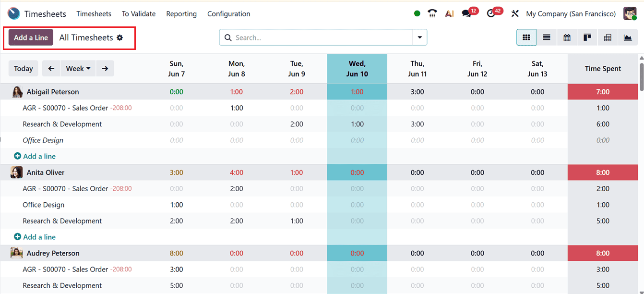Open the AI assistant icon
644x294 pixels.
[449, 13]
